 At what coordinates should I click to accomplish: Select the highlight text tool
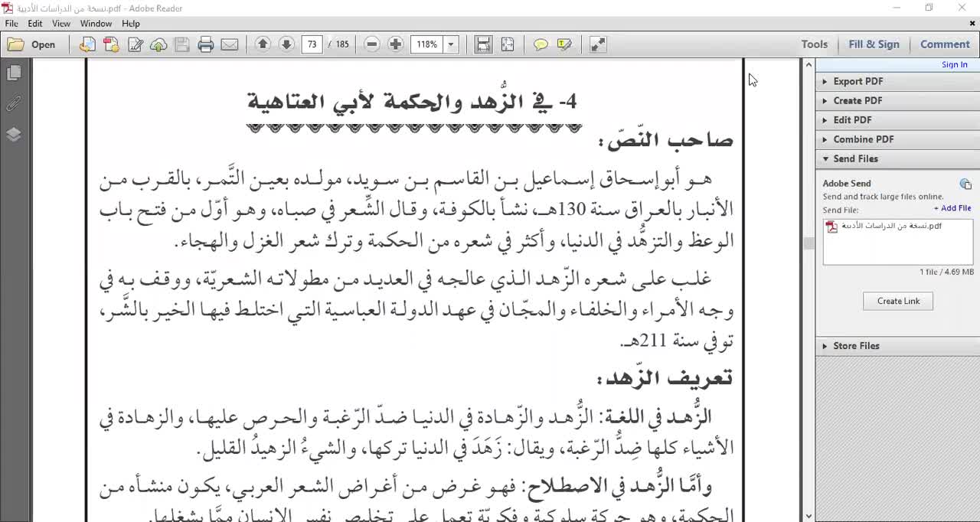coord(565,44)
